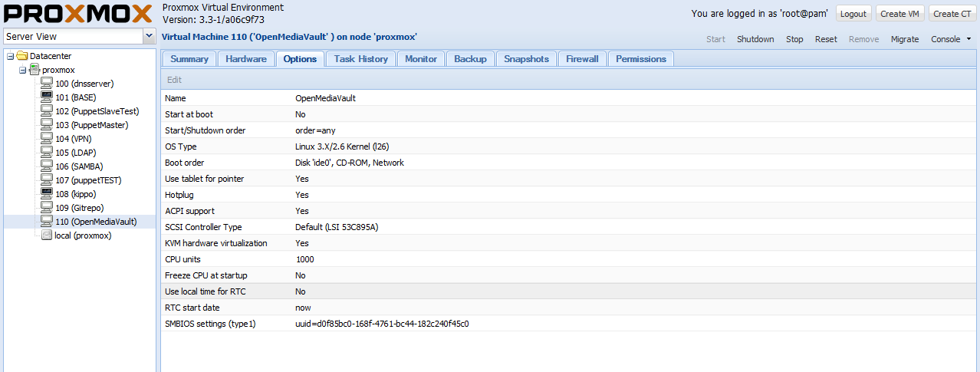980x372 pixels.
Task: Select the Boot order row
Action: [x=570, y=163]
